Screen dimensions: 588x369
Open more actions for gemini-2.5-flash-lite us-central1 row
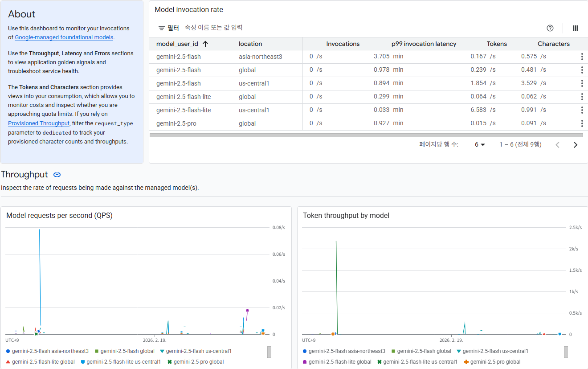(x=582, y=110)
